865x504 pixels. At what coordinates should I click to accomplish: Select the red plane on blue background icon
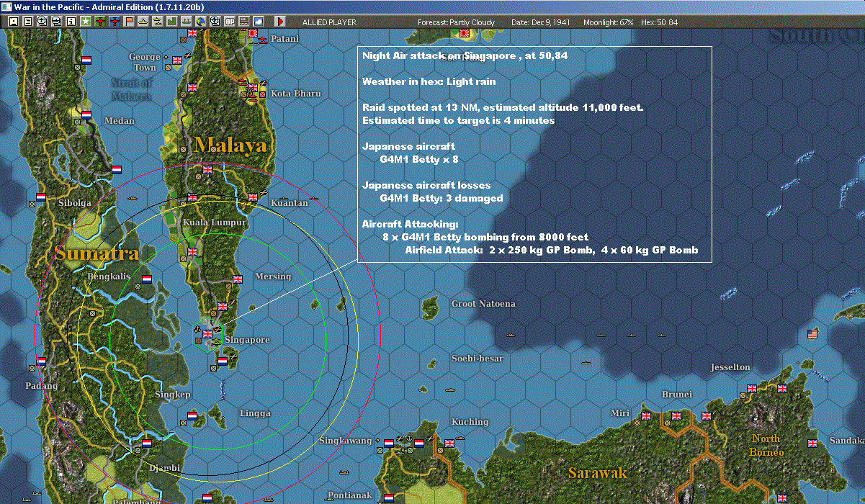(115, 22)
